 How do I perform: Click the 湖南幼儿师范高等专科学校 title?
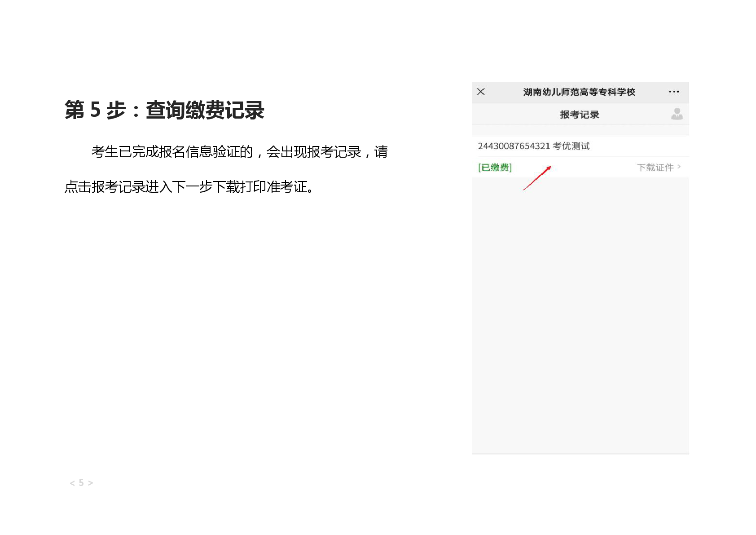[579, 92]
